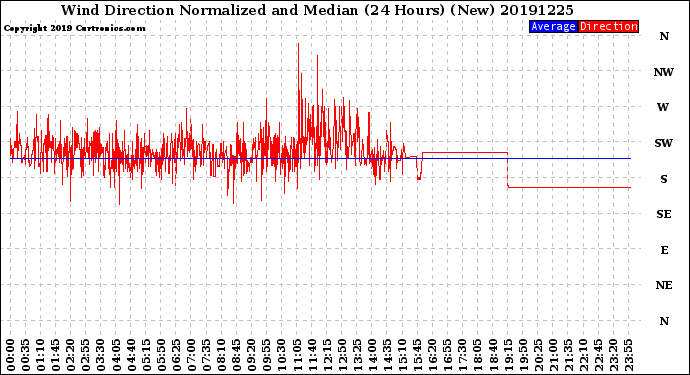Click the 05:15 time label
Viewport: 690px width, 375px height.
pos(146,355)
